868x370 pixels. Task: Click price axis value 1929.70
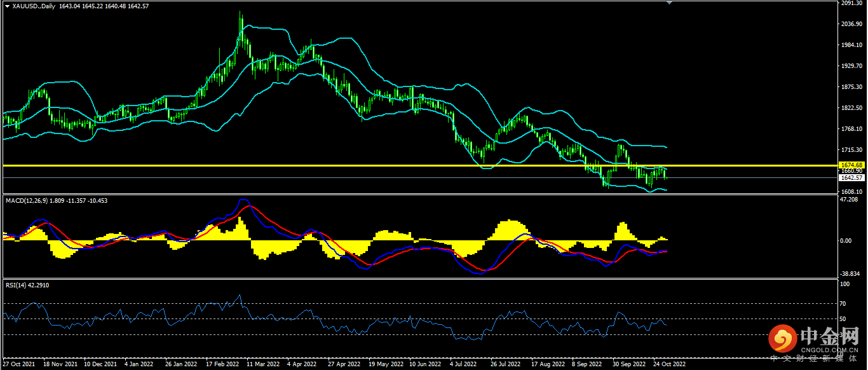[850, 66]
